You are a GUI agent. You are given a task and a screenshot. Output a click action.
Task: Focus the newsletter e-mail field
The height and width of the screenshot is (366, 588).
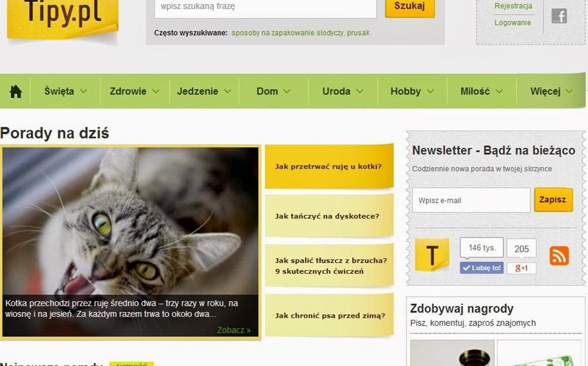[x=471, y=201]
